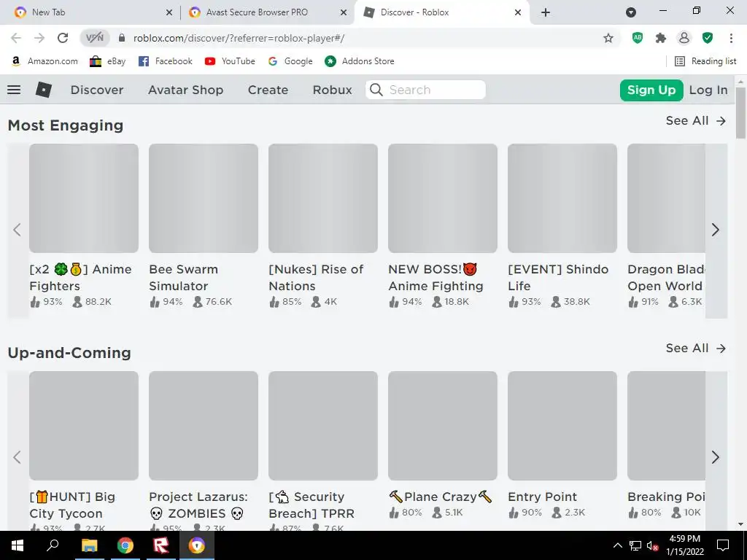Show hidden system tray icons
Image resolution: width=747 pixels, height=560 pixels.
coord(617,545)
